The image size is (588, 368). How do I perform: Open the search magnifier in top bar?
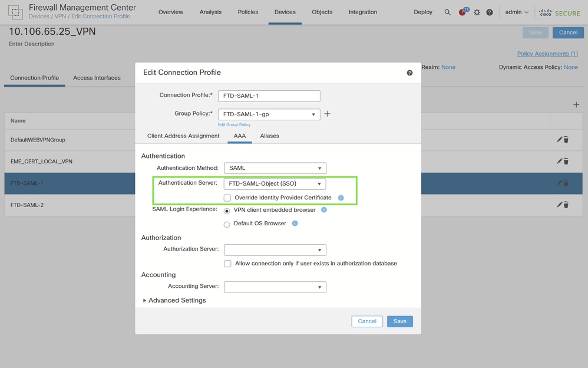point(447,12)
